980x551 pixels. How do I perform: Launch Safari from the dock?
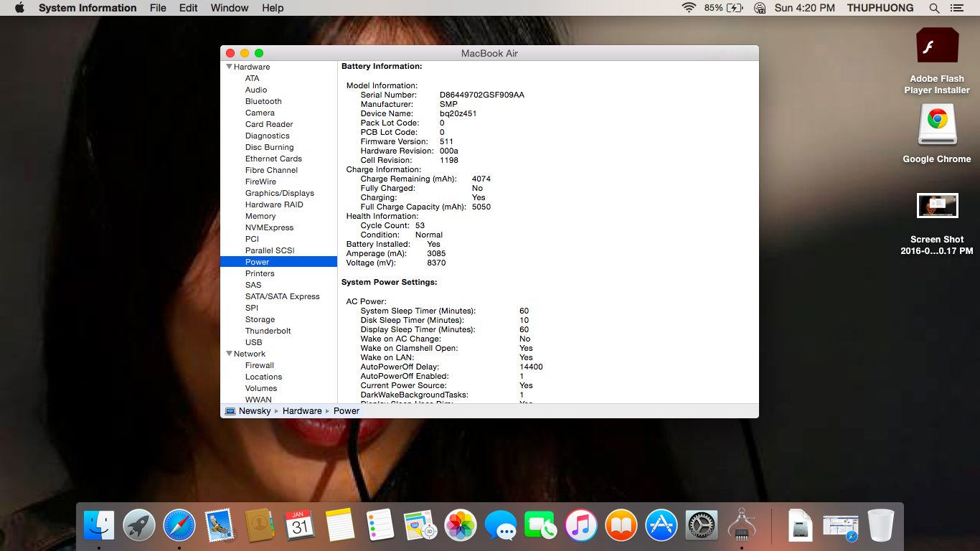pos(179,525)
